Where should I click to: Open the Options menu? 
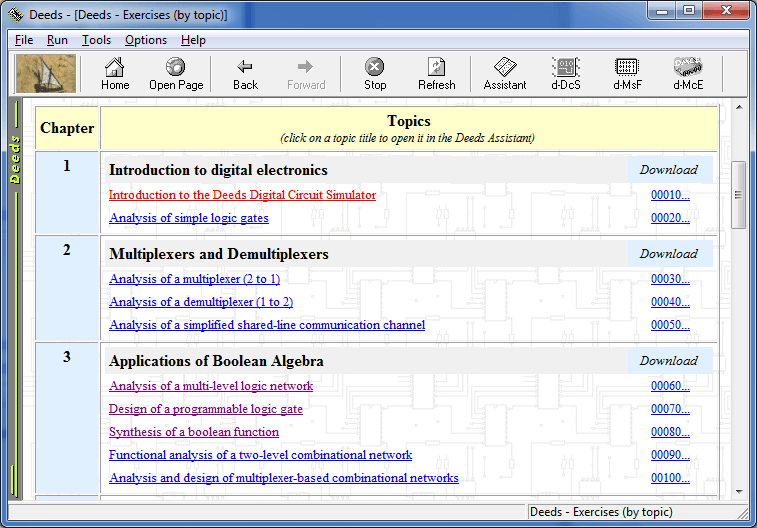pos(146,40)
